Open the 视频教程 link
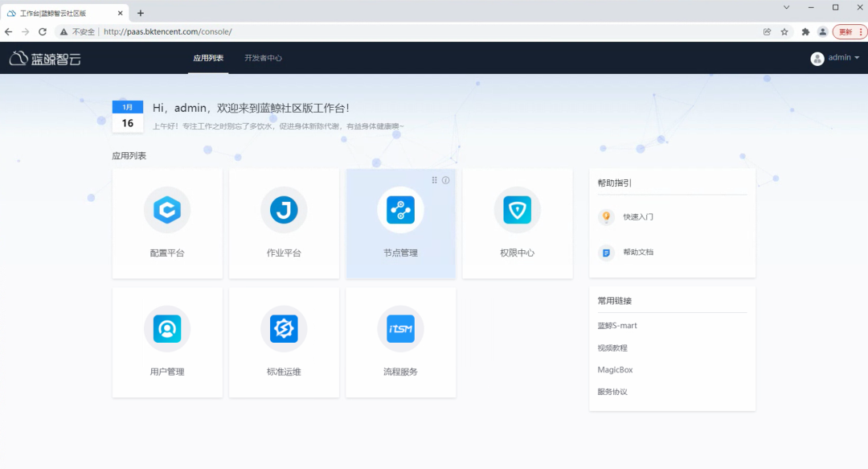The height and width of the screenshot is (469, 868). click(x=612, y=348)
